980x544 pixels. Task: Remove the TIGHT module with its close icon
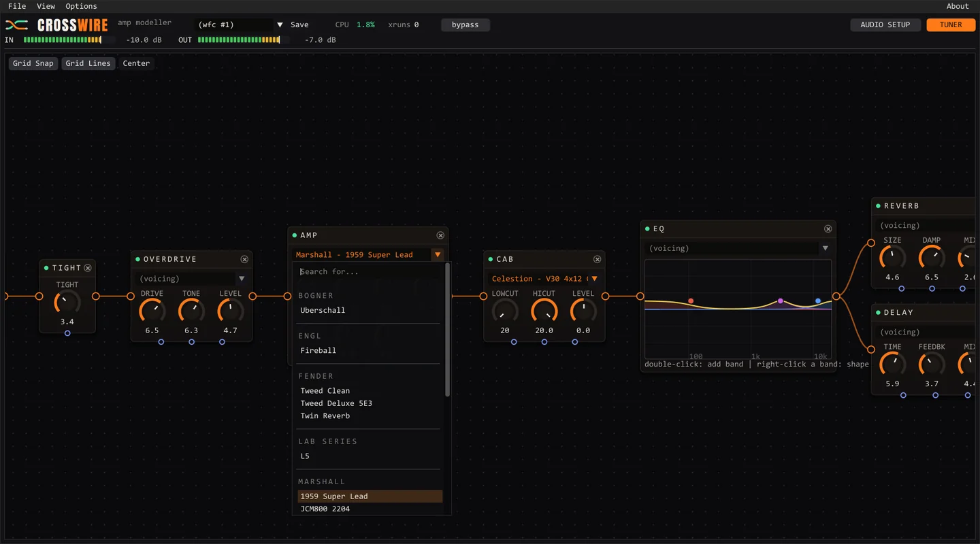[x=88, y=268]
